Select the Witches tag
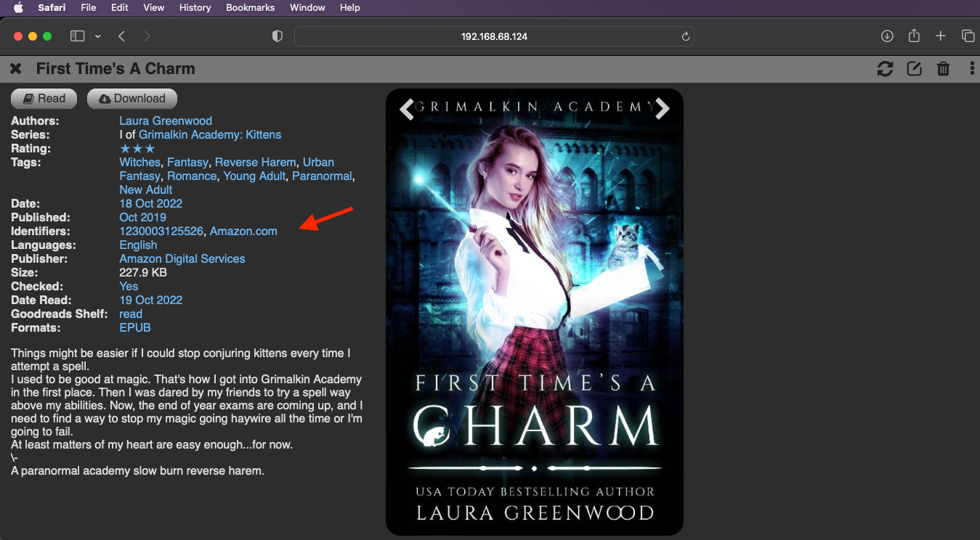Viewport: 980px width, 540px height. pyautogui.click(x=139, y=163)
